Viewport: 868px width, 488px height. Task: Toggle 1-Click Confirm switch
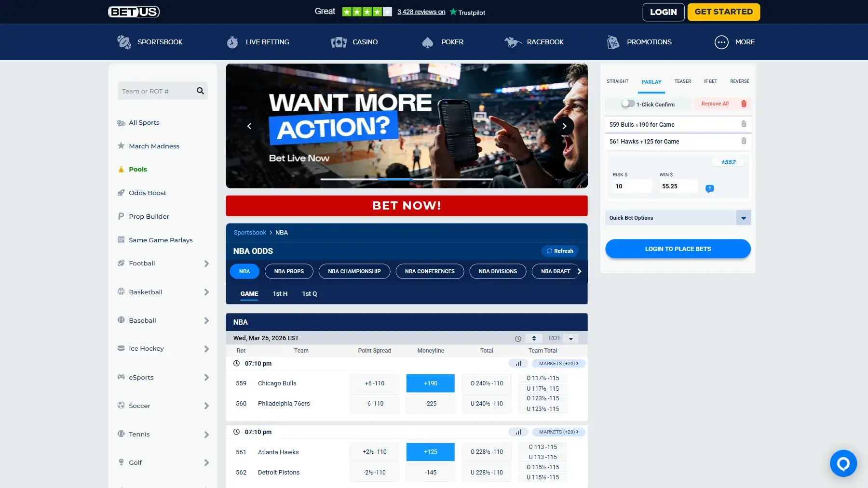tap(628, 104)
